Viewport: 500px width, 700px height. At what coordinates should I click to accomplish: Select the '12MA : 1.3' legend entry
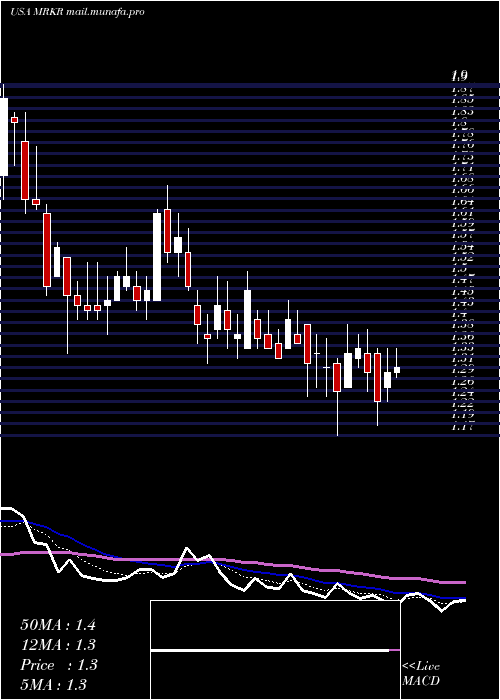(58, 645)
